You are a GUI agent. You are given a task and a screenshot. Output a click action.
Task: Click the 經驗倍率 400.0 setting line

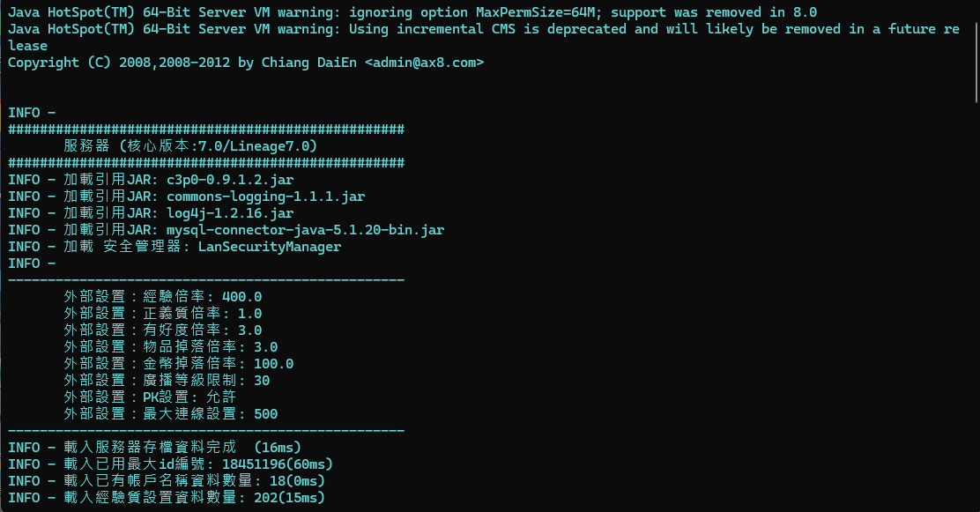coord(162,297)
